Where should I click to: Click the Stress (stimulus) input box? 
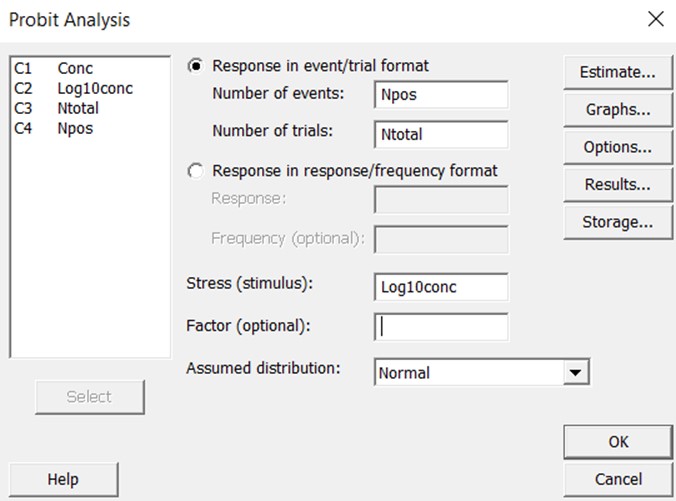click(x=440, y=287)
